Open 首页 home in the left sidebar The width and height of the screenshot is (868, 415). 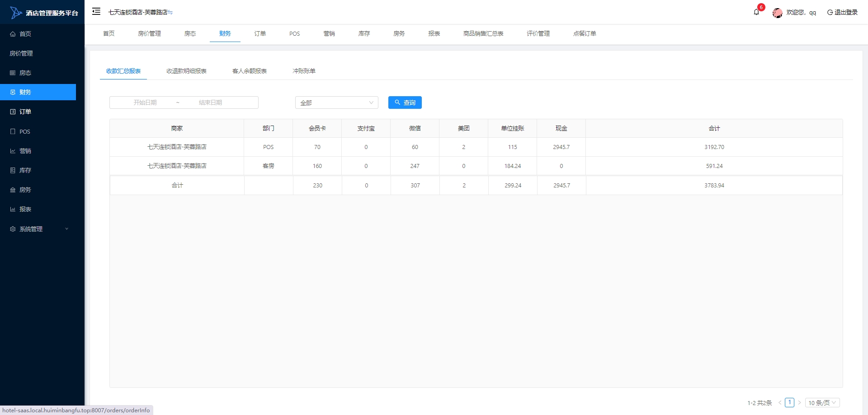pos(25,34)
